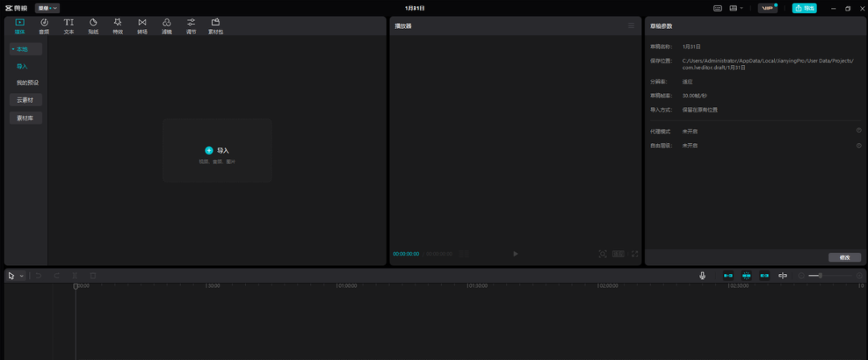Click the 导入 import media area
The image size is (868, 360).
[x=217, y=150]
